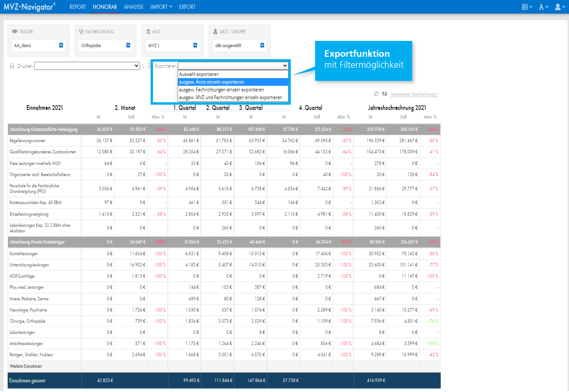Open the table layout icon menu
Screen dimensions: 569x392
(x=527, y=7)
